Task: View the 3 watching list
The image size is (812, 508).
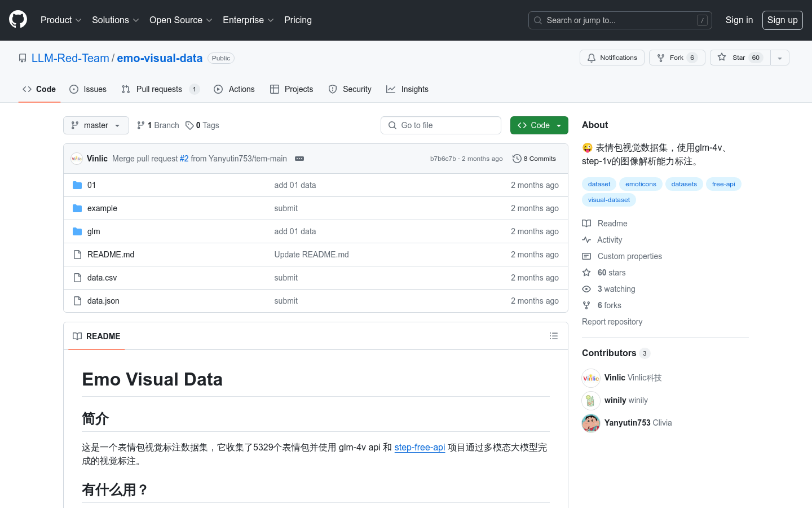Action: coord(608,289)
